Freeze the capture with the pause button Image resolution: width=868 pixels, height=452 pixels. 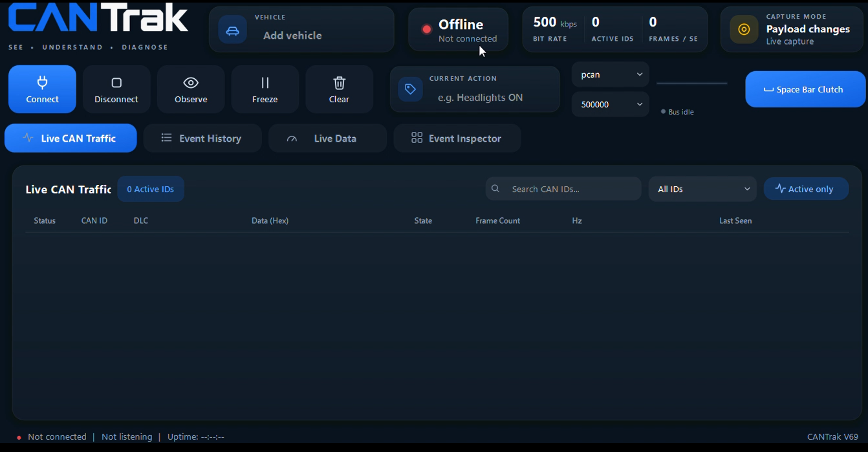tap(265, 89)
